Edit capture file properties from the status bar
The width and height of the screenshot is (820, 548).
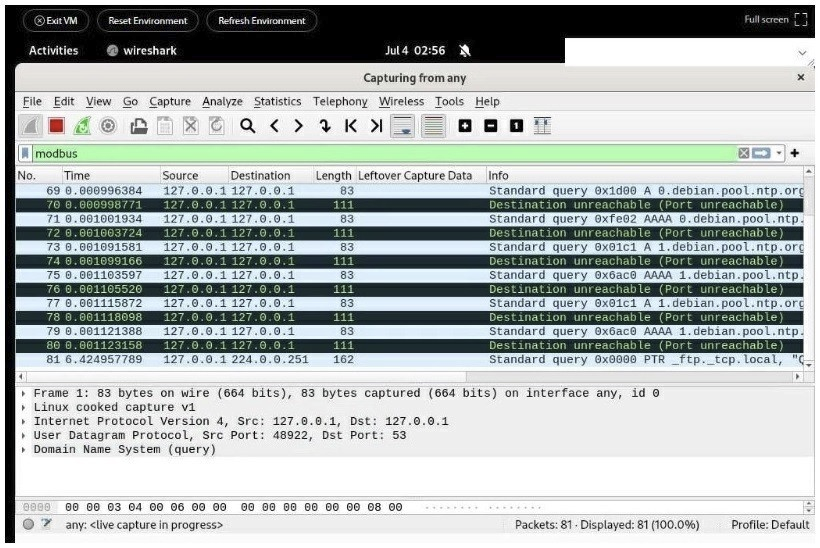pyautogui.click(x=47, y=523)
